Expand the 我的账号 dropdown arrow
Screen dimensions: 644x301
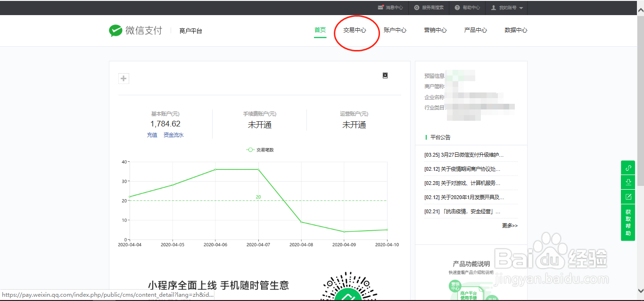tap(521, 8)
